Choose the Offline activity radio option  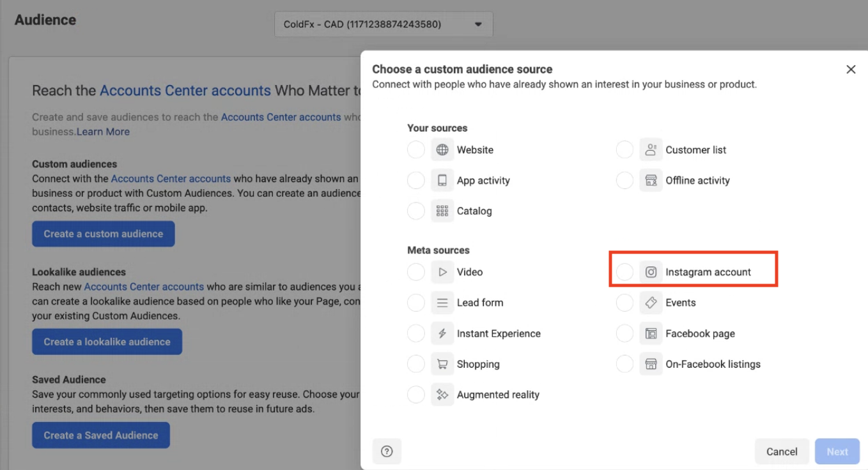(x=624, y=181)
